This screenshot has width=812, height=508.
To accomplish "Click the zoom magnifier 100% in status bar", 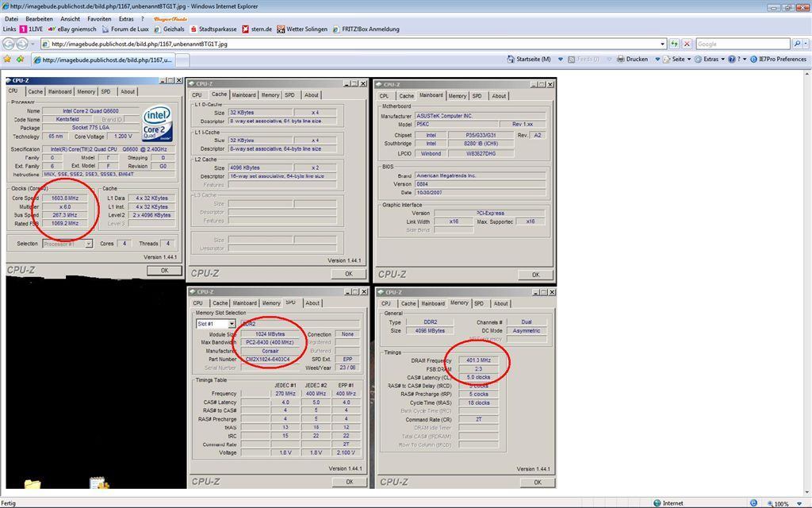I will coord(777,503).
